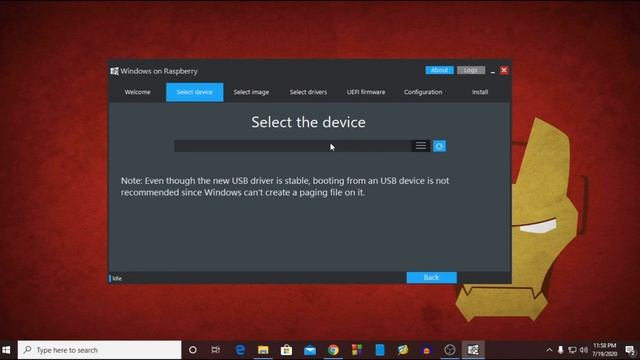Open the volume tray icon
The height and width of the screenshot is (360, 640).
584,350
